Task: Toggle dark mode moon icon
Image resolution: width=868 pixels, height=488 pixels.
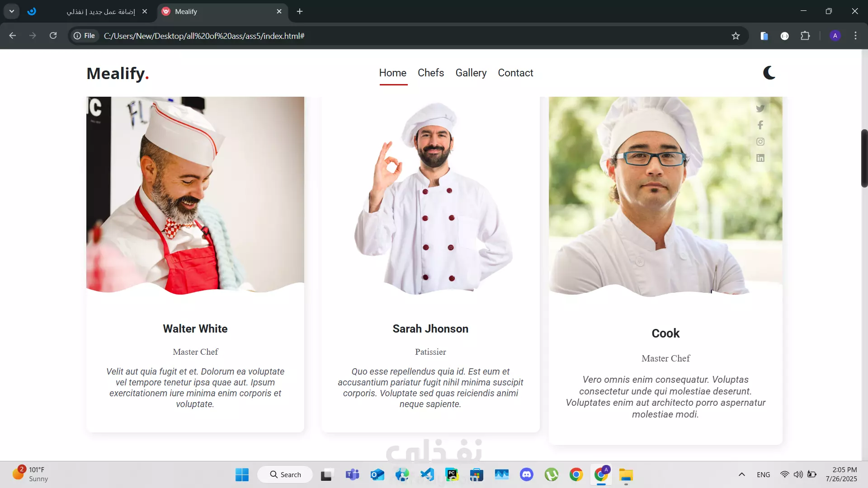Action: coord(769,73)
